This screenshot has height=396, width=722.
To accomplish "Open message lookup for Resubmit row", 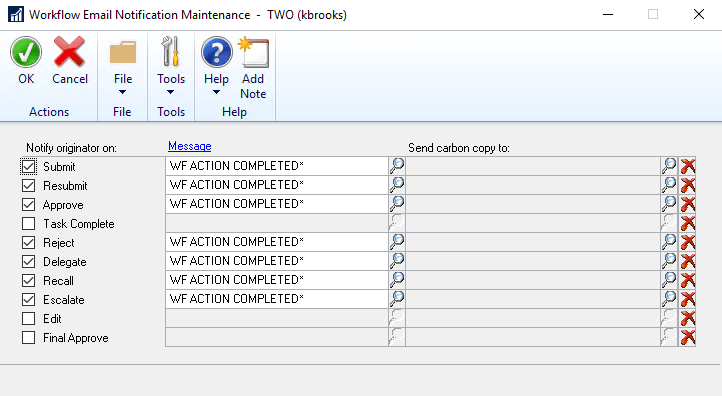I will [x=397, y=185].
